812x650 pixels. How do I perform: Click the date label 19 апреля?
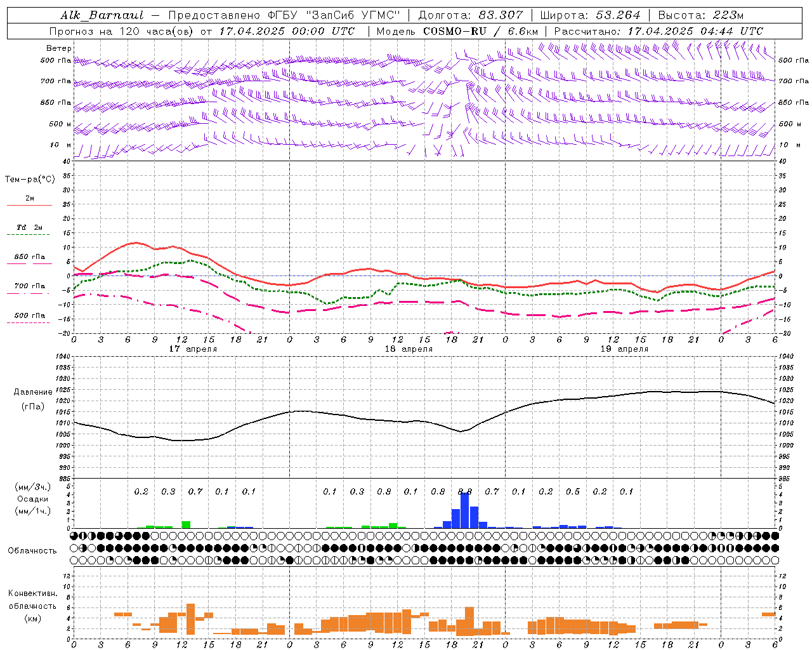tap(624, 349)
